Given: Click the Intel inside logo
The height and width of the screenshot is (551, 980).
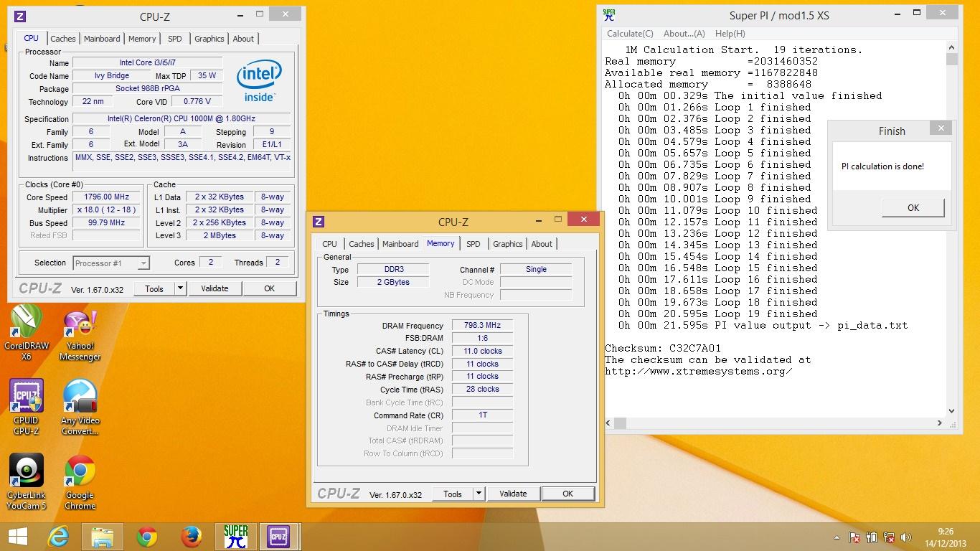Looking at the screenshot, I should [x=258, y=80].
